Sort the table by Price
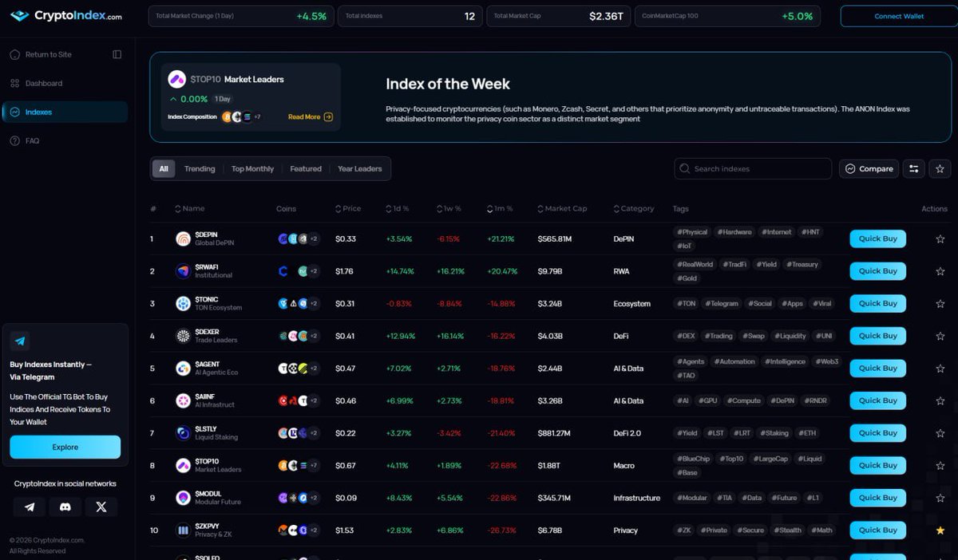This screenshot has height=560, width=958. [x=348, y=208]
